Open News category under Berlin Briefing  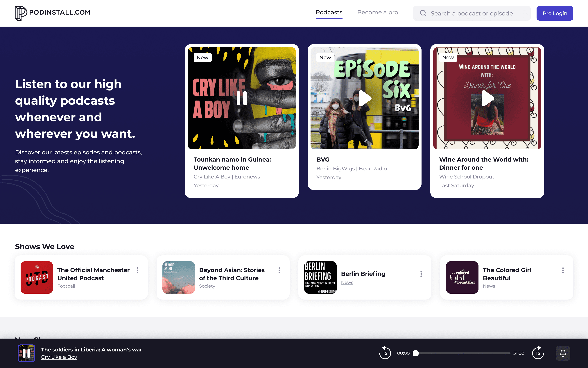[347, 282]
